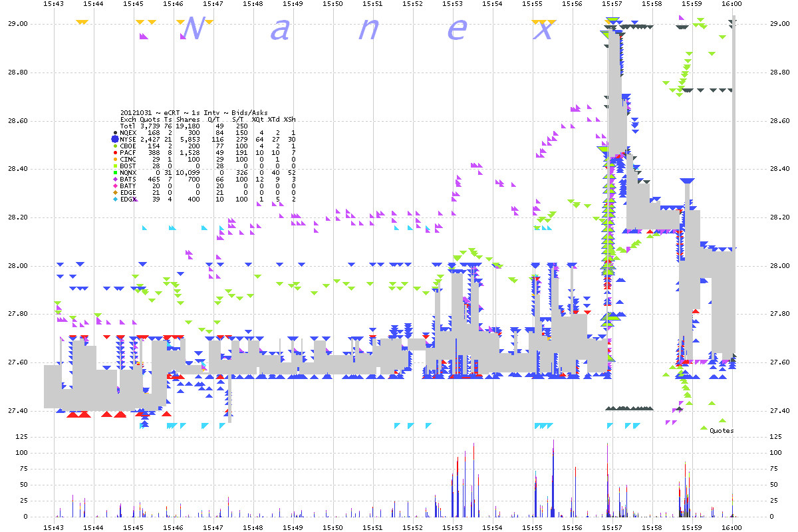Click the 'Exch' column header in the legend
This screenshot has width=798, height=532.
coord(128,120)
